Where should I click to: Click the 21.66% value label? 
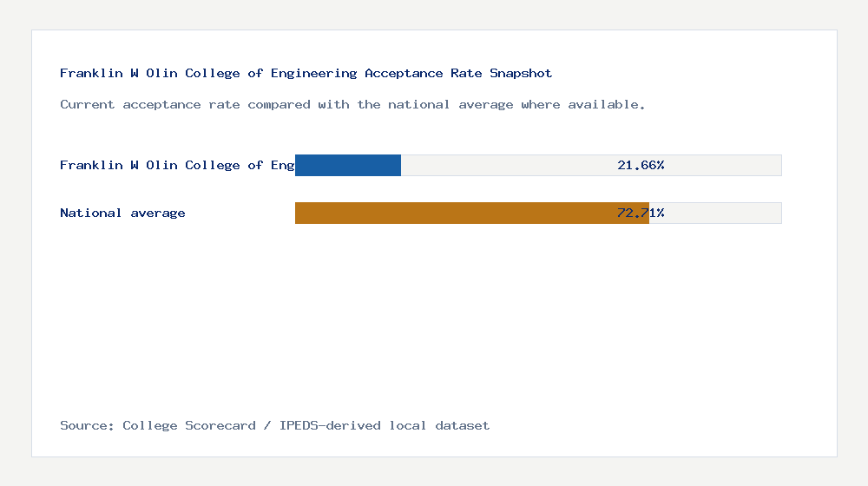tap(641, 165)
